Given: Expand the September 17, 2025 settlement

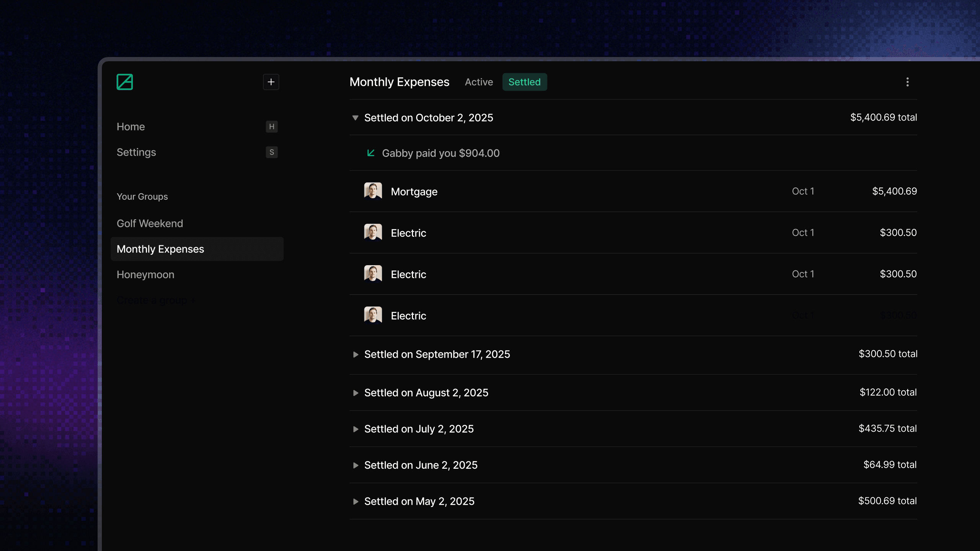Looking at the screenshot, I should (x=356, y=354).
